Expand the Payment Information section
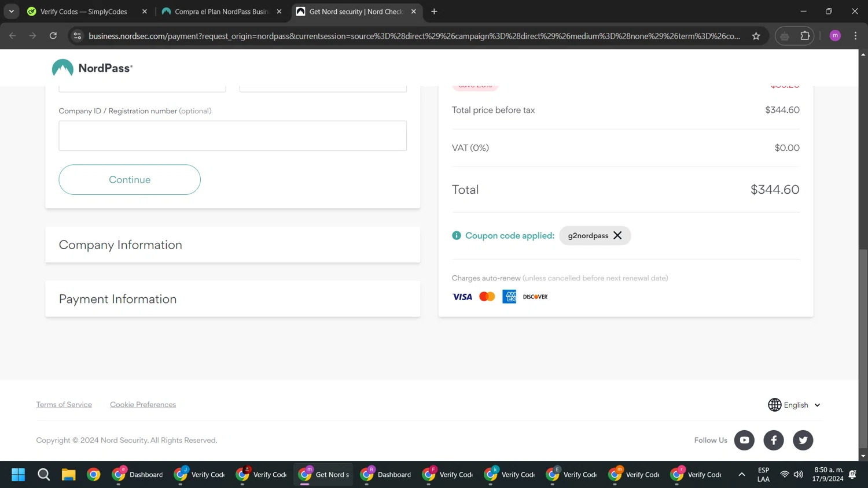This screenshot has width=868, height=488. (x=233, y=299)
